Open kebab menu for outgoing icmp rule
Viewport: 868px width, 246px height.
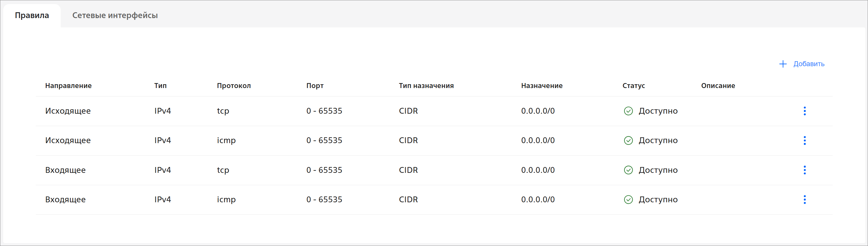[x=804, y=140]
